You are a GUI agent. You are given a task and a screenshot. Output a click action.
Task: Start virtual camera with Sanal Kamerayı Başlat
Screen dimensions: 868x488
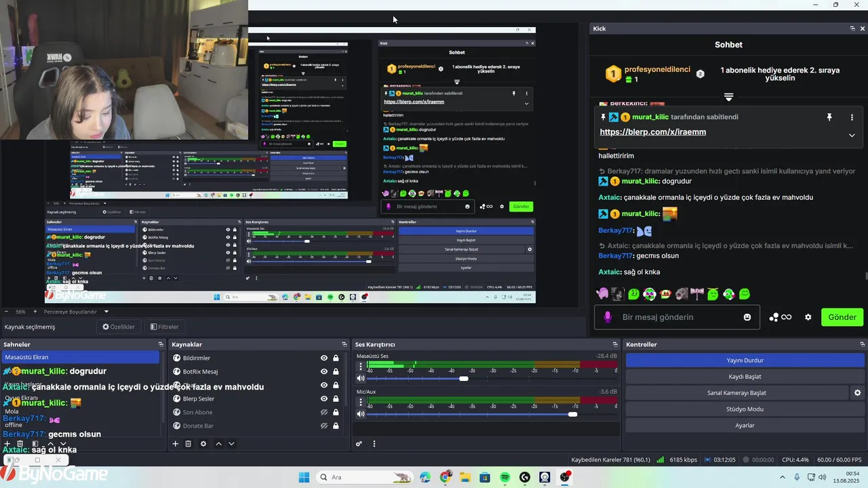[736, 392]
